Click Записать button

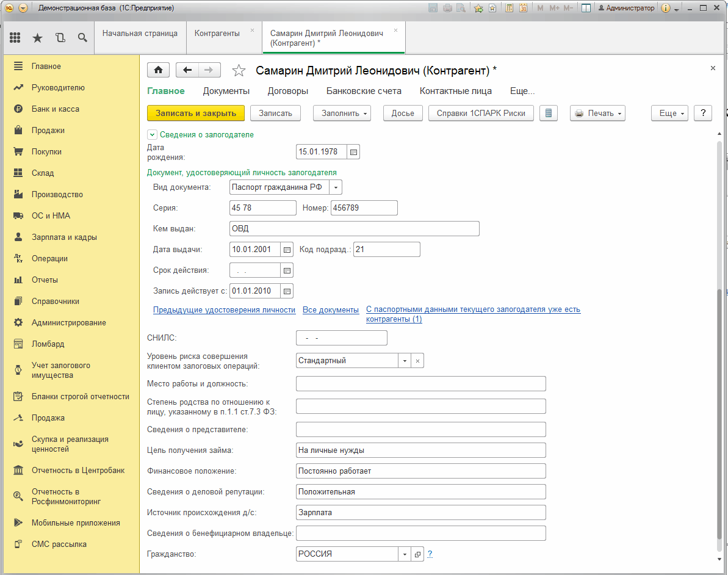[275, 114]
